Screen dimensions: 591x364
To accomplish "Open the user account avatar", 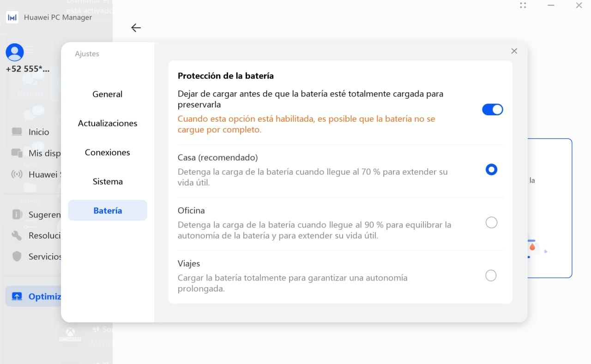I will (x=15, y=53).
